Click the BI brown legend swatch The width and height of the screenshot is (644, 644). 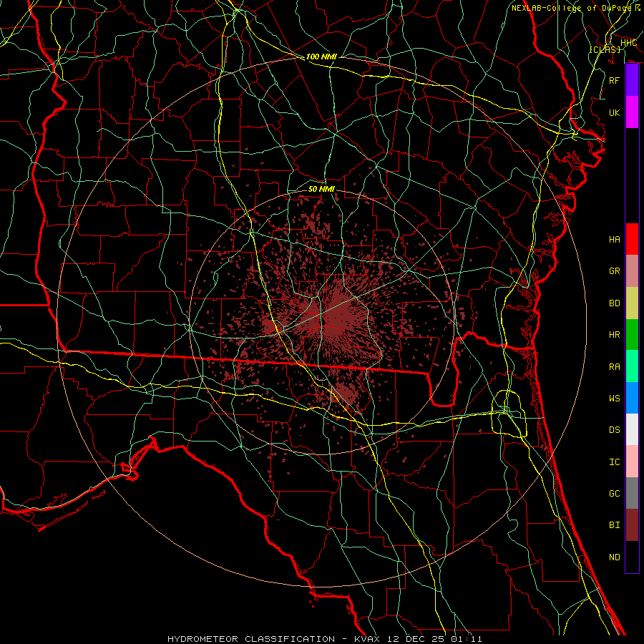tap(632, 525)
